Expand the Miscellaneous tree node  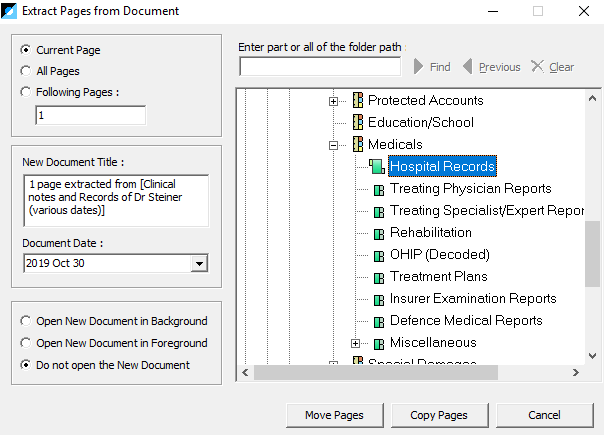point(356,343)
